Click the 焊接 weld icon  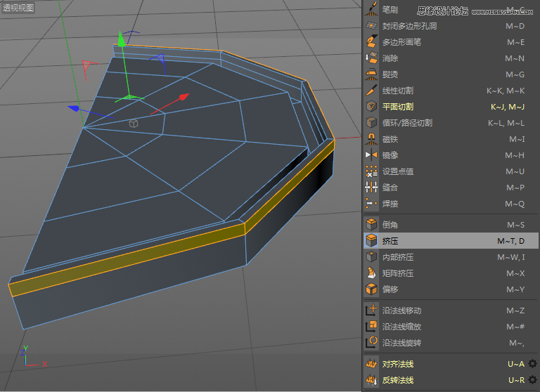pyautogui.click(x=371, y=204)
